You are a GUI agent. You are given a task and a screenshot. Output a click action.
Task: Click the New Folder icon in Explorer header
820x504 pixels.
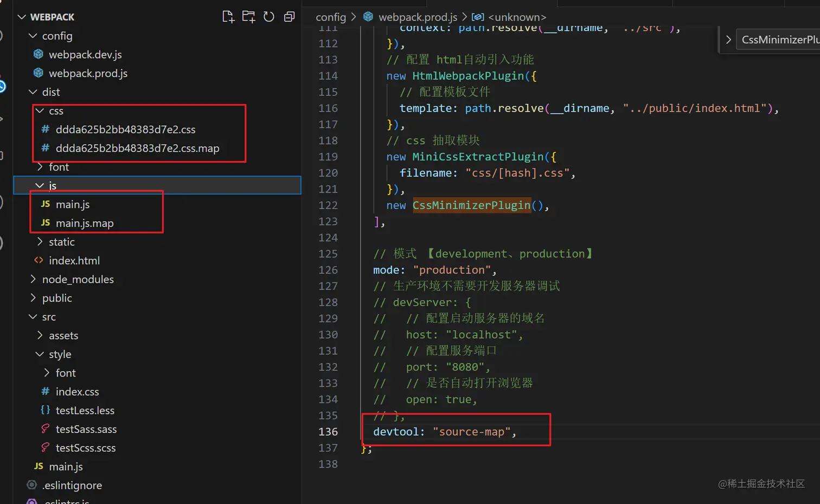coord(248,17)
